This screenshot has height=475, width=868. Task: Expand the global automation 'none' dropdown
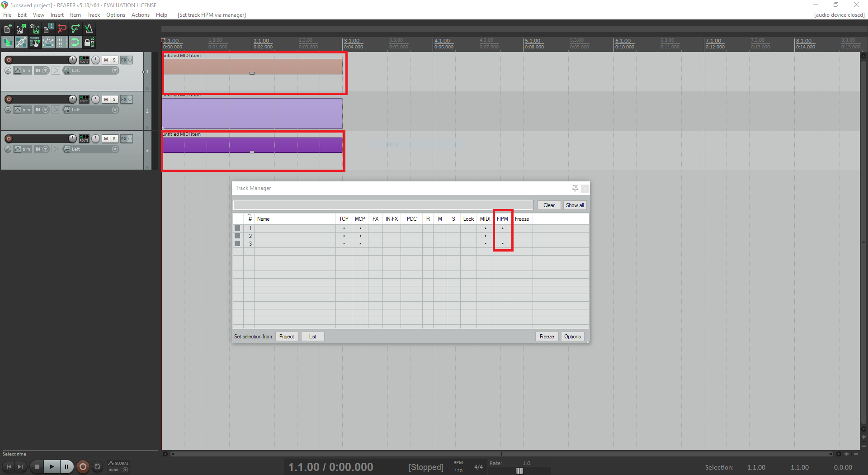click(x=125, y=470)
